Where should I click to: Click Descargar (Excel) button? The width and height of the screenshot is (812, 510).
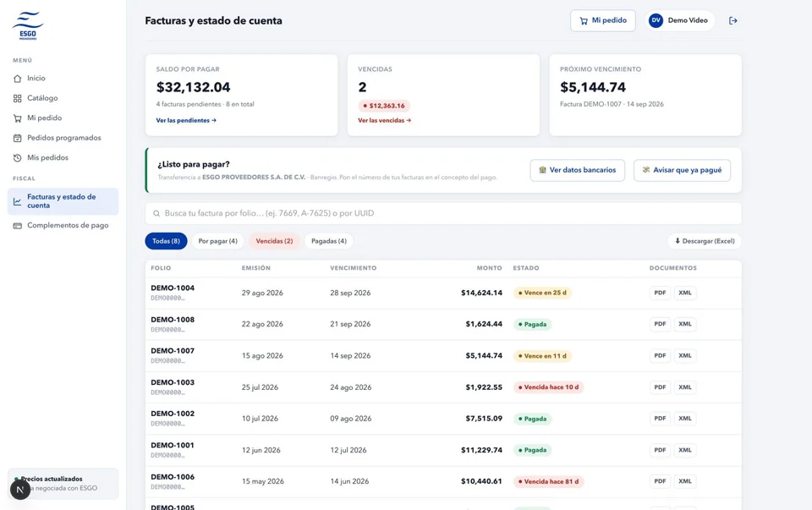pos(705,241)
